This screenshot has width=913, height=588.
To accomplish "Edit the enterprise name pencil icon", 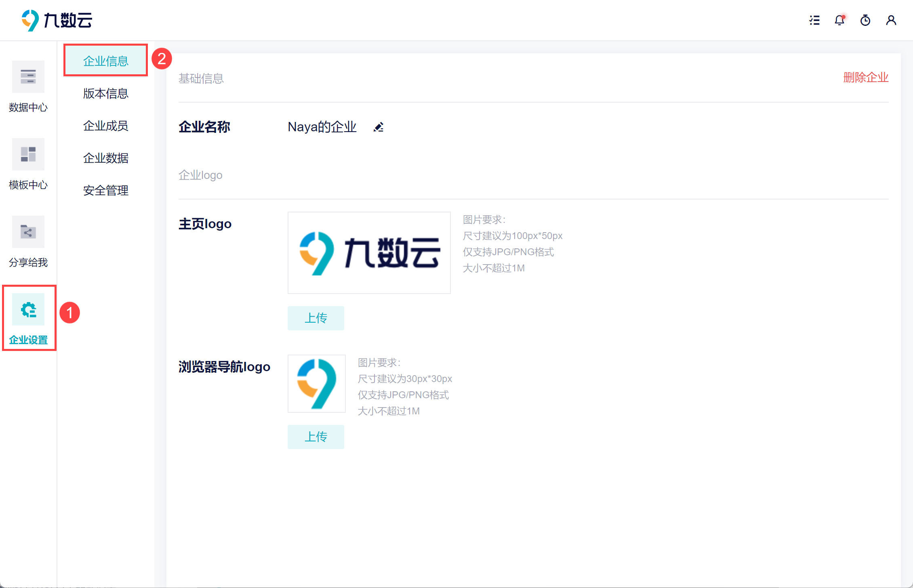I will [379, 127].
